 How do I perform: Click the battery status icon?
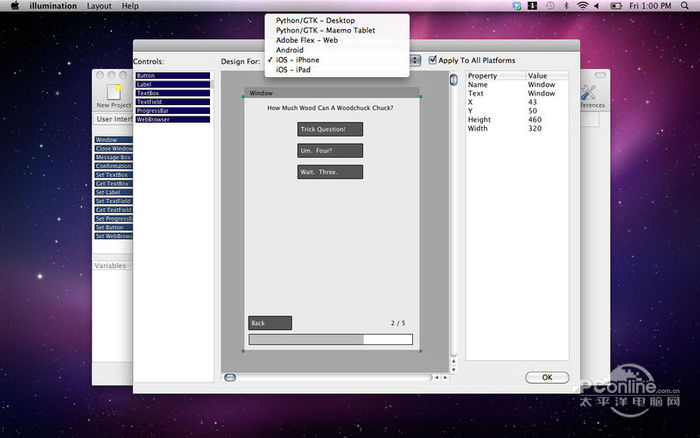(x=617, y=6)
